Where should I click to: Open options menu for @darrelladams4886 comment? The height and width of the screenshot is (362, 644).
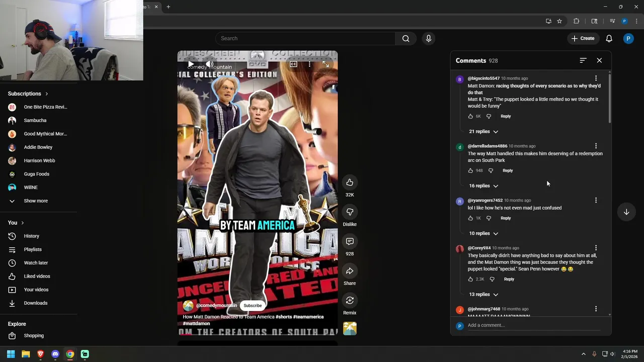tap(596, 146)
